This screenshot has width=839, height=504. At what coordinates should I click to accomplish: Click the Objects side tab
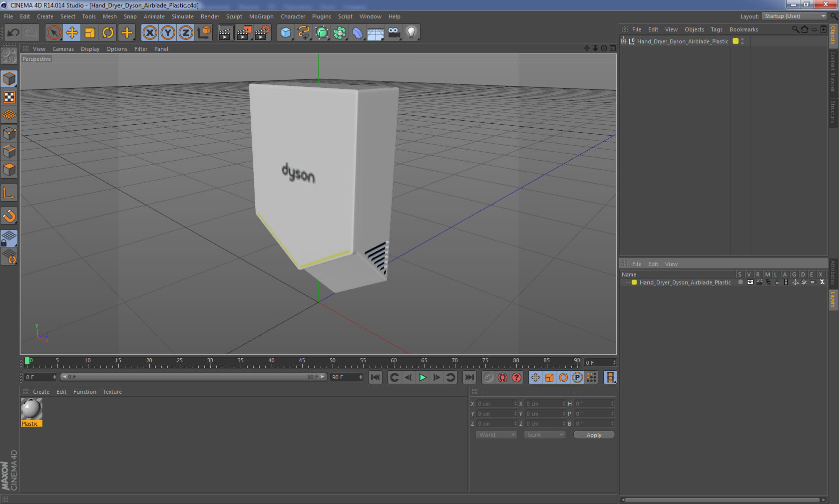(x=833, y=35)
